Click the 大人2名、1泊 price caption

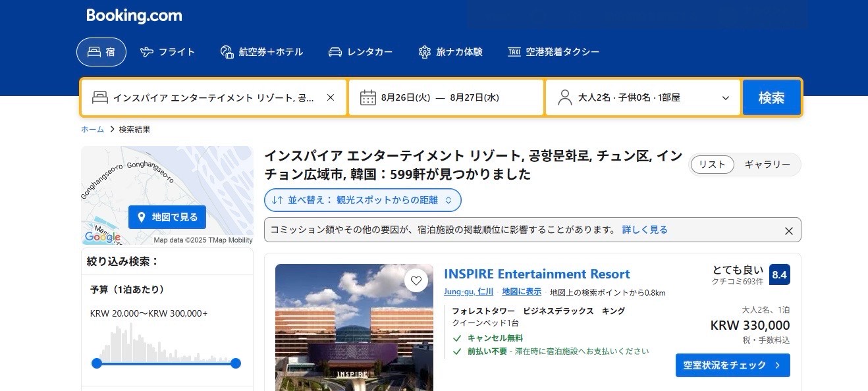coord(766,309)
